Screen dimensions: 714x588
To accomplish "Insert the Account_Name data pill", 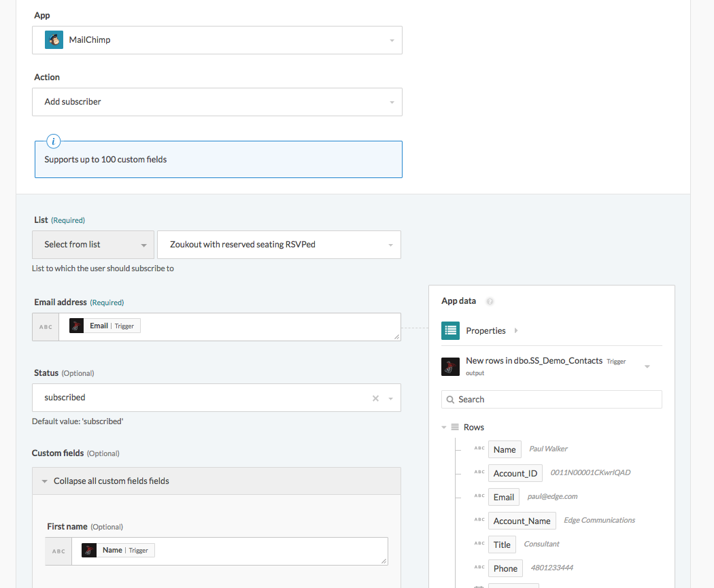I will tap(522, 520).
